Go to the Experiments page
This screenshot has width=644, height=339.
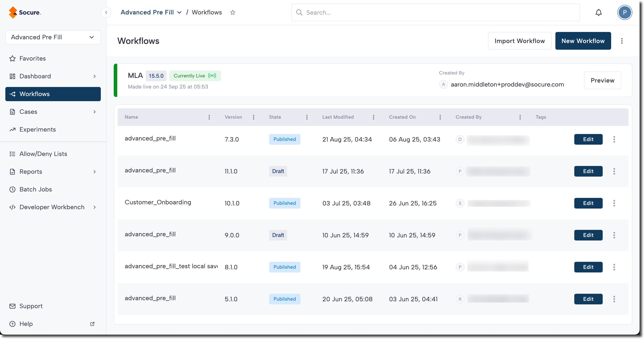click(x=38, y=129)
